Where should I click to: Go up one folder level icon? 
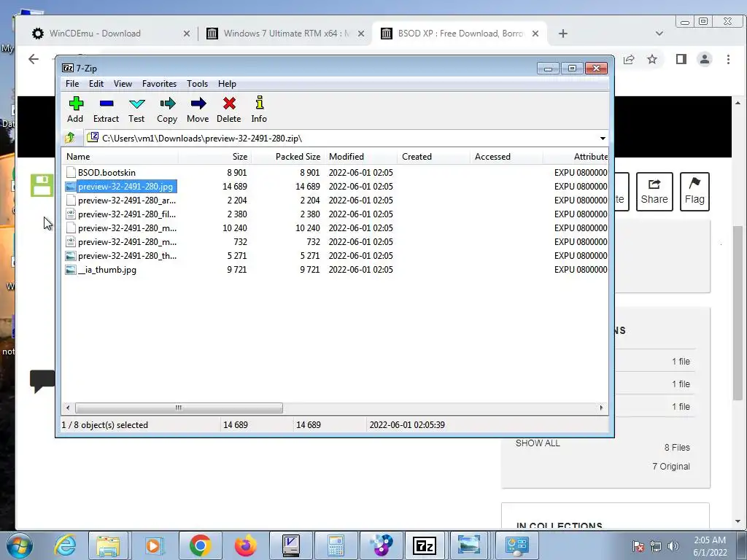70,138
